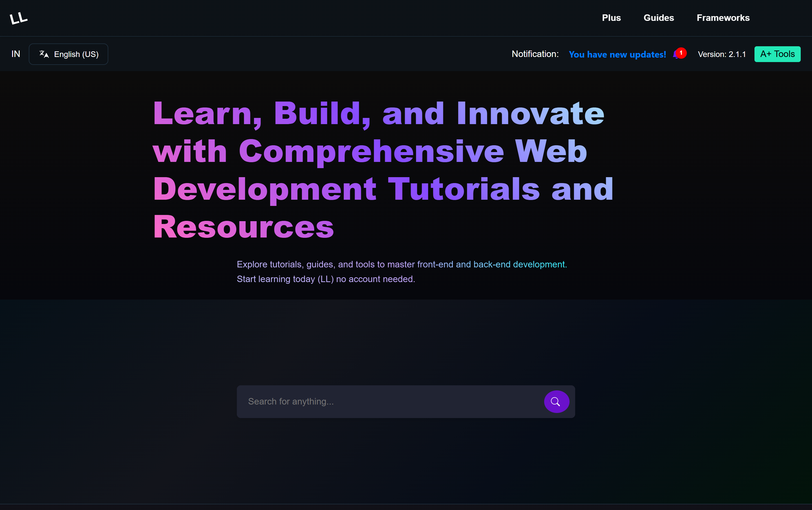Click the Guides nav item icon
812x510 pixels.
659,17
